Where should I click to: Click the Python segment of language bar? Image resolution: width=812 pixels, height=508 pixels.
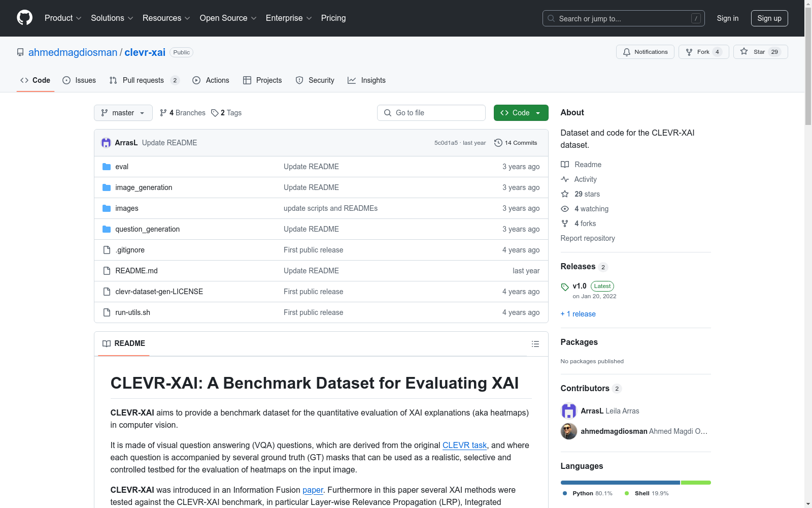click(620, 483)
